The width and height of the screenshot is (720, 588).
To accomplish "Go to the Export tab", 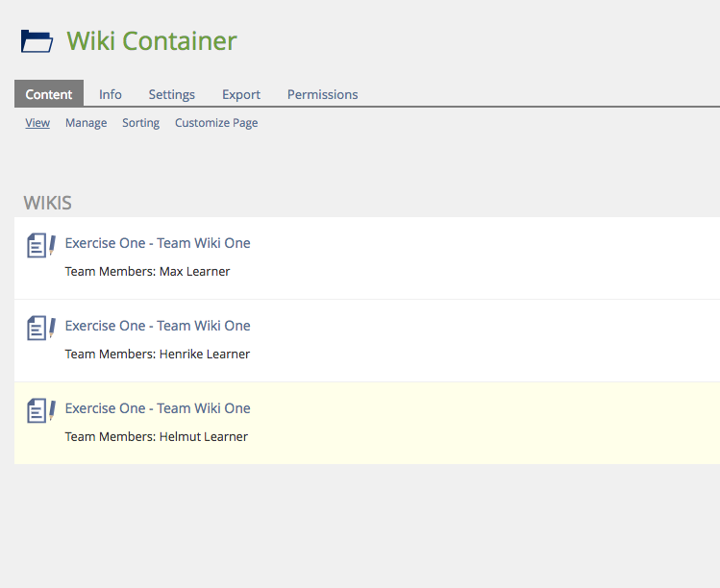I will click(241, 94).
